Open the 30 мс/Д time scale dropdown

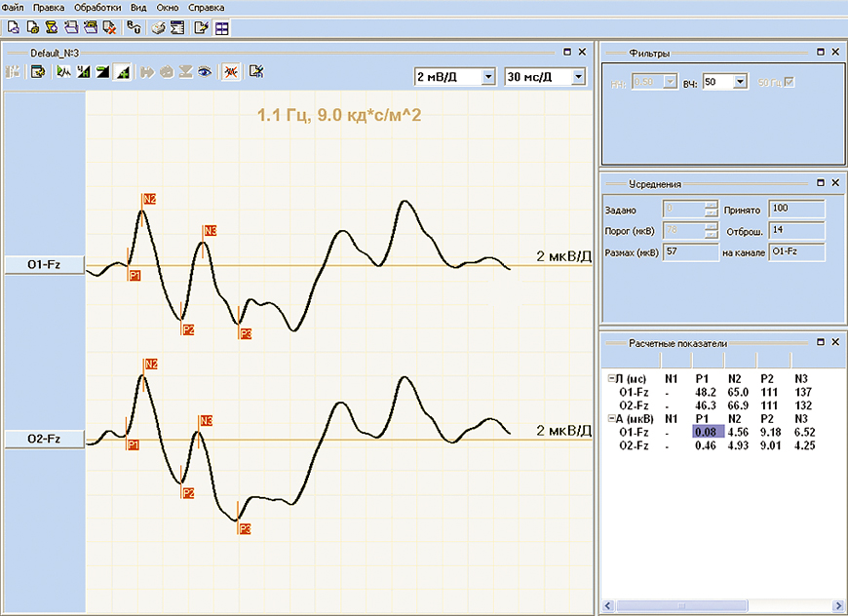[x=578, y=77]
